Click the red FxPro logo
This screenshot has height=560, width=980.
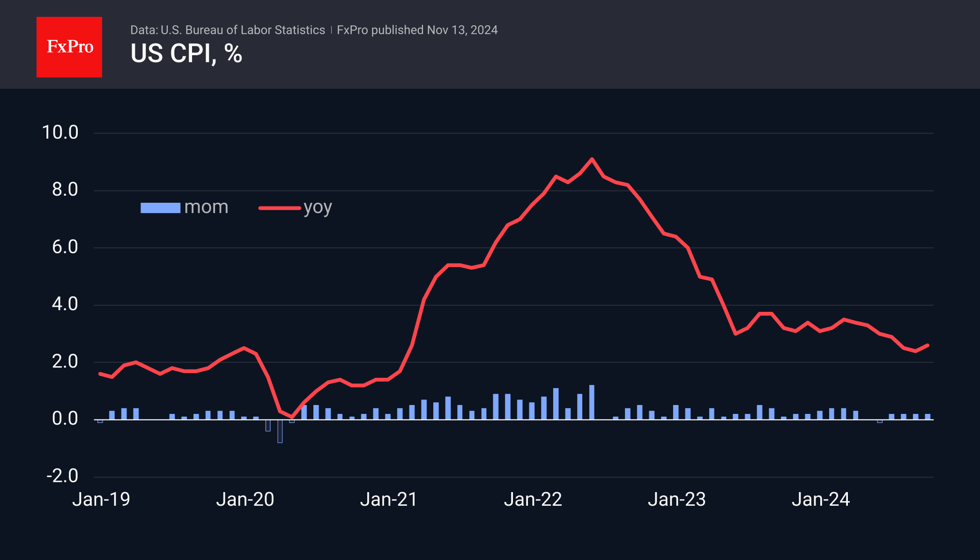pyautogui.click(x=69, y=47)
